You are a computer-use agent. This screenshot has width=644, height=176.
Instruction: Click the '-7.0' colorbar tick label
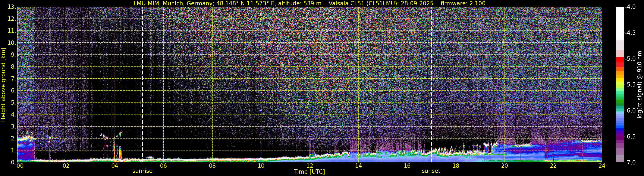[x=630, y=163]
